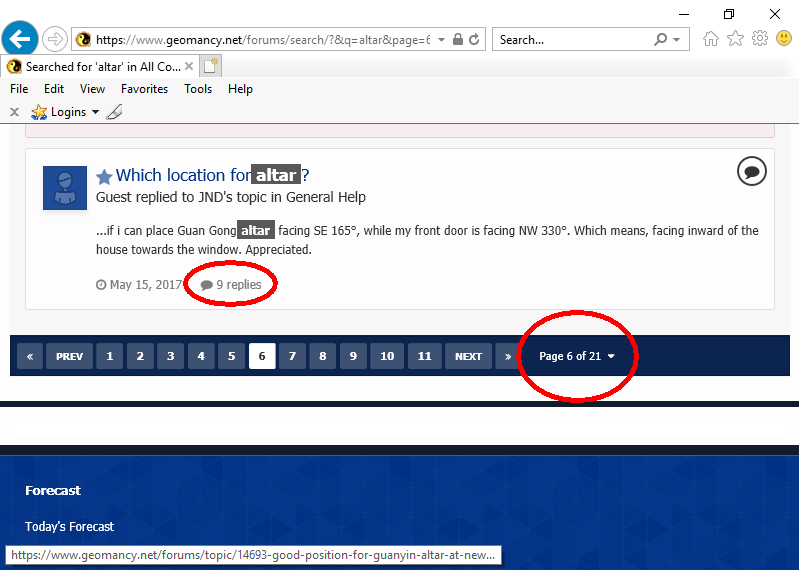Go to page 7 of results
799x570 pixels.
(x=292, y=356)
